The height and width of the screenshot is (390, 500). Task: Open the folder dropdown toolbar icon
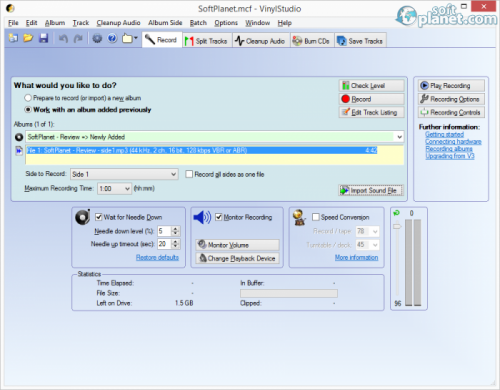tap(130, 39)
